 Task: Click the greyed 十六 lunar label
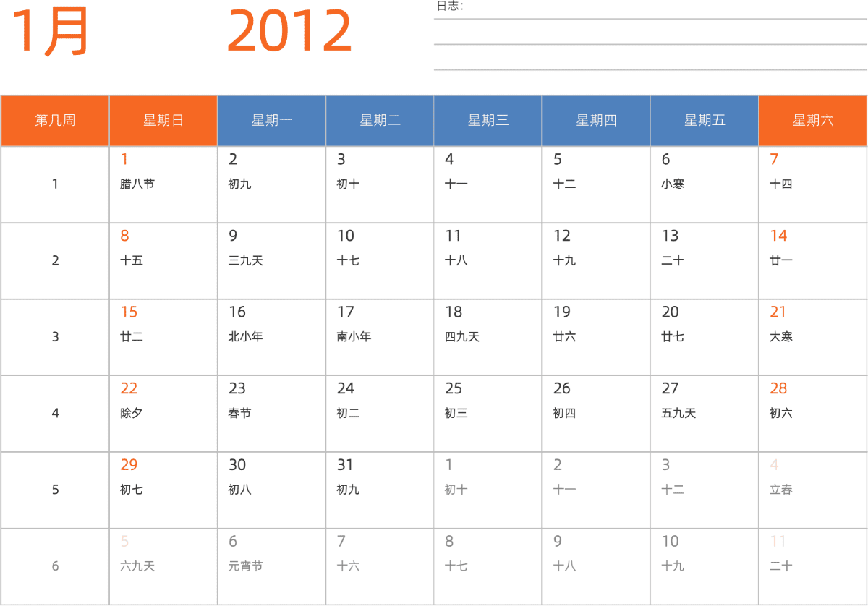349,566
